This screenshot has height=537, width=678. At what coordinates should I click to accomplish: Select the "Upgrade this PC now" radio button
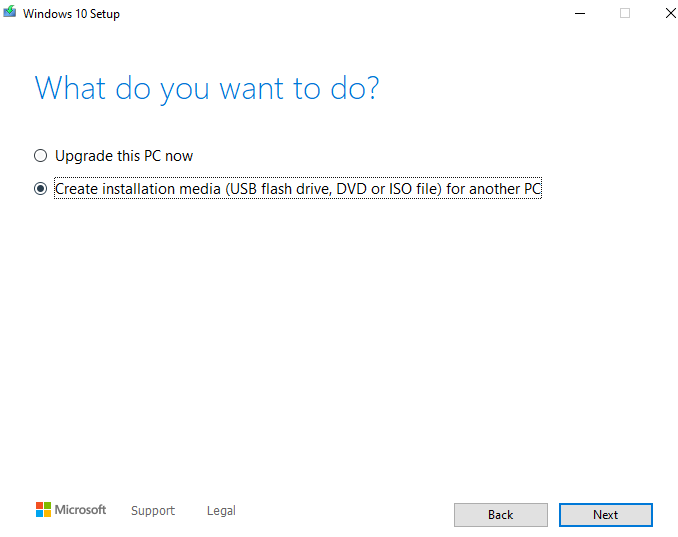coord(41,156)
